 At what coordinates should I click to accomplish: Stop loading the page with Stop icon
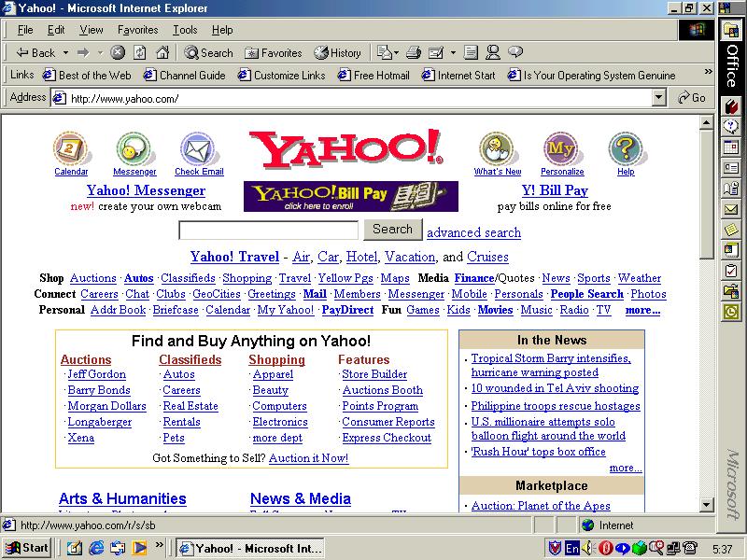[x=118, y=52]
